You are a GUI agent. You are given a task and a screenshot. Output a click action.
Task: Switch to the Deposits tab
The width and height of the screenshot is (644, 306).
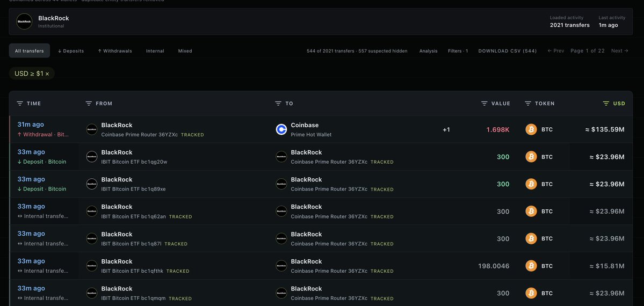click(71, 51)
